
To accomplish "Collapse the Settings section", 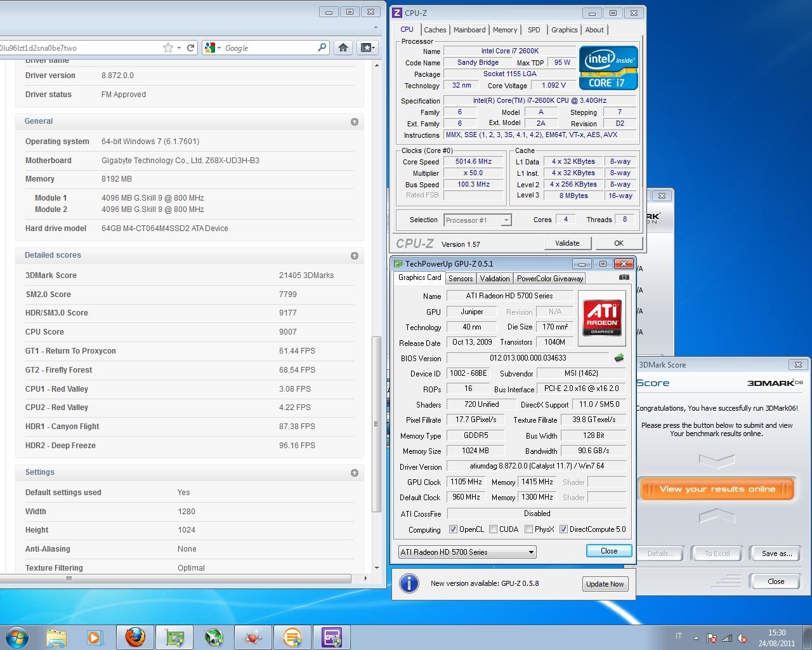I will tap(355, 473).
